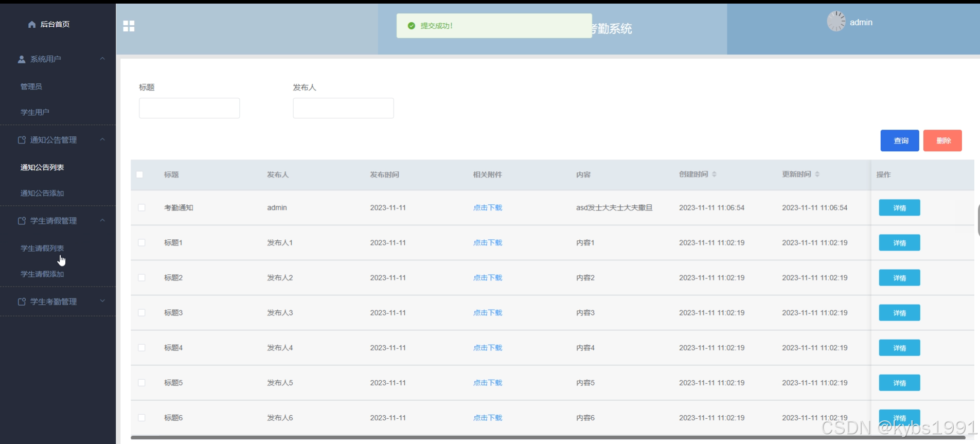Click 点击下载 link in 标题1 row

(488, 243)
